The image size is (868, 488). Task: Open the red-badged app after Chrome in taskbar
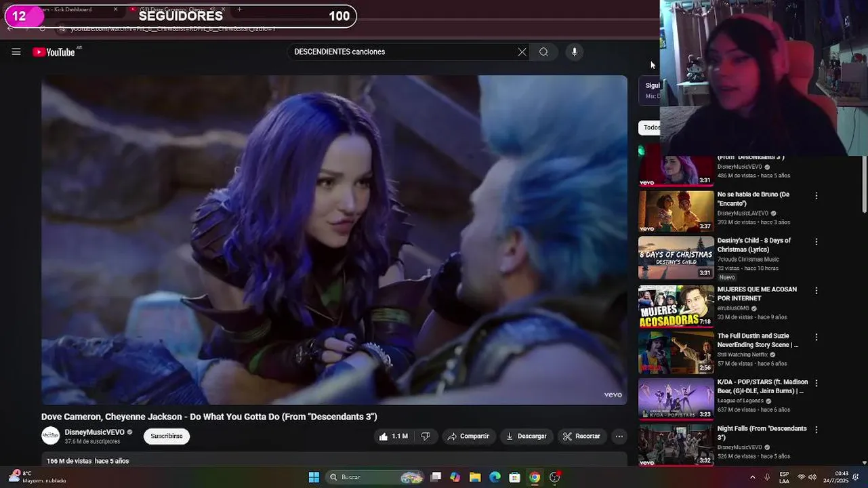[555, 477]
